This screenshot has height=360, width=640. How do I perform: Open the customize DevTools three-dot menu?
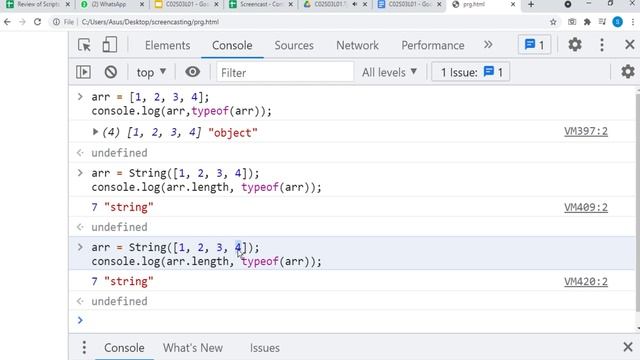[602, 44]
